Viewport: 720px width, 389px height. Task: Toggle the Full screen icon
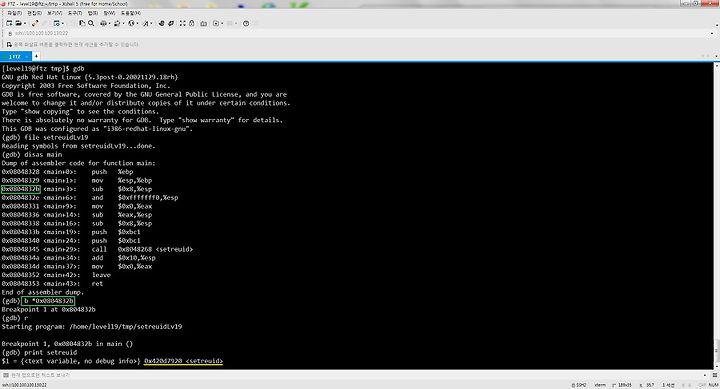182,23
